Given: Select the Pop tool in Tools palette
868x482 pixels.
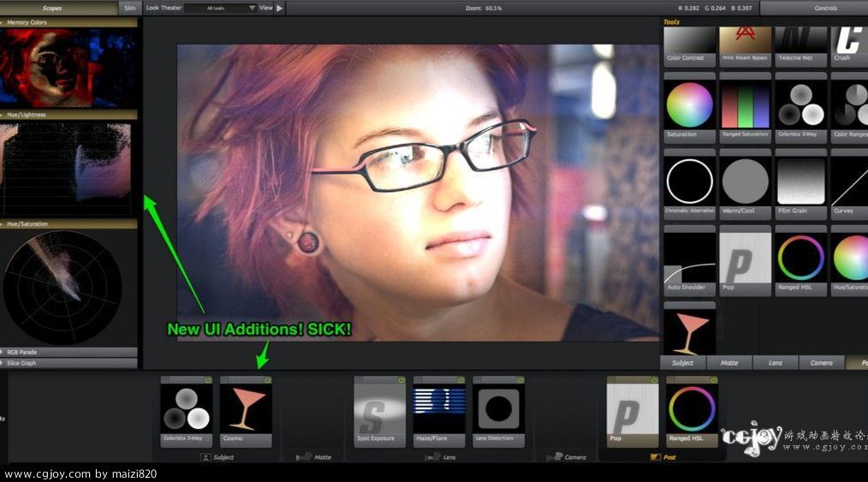Looking at the screenshot, I should coord(745,260).
